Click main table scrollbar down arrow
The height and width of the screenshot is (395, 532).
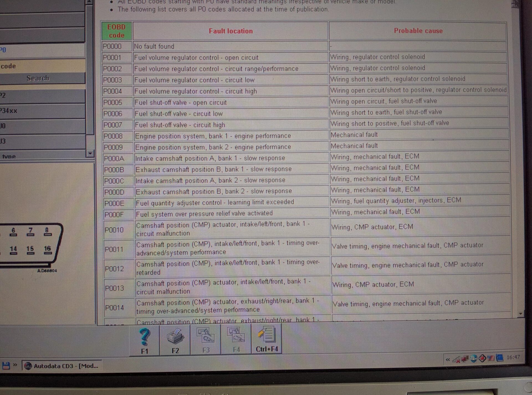(520, 314)
